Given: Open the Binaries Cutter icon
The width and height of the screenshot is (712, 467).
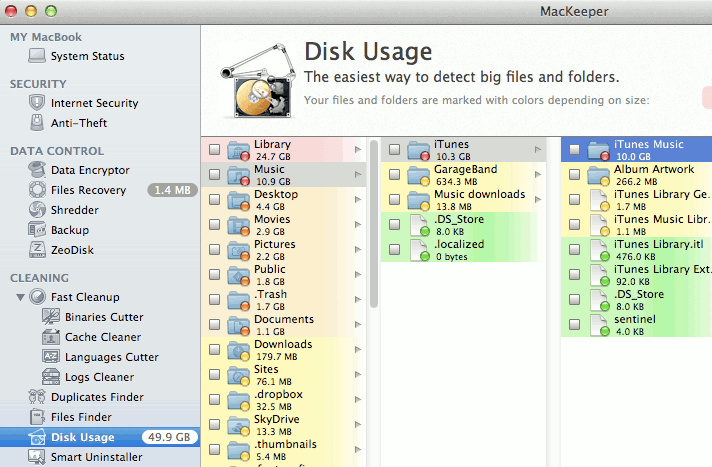Looking at the screenshot, I should click(51, 317).
